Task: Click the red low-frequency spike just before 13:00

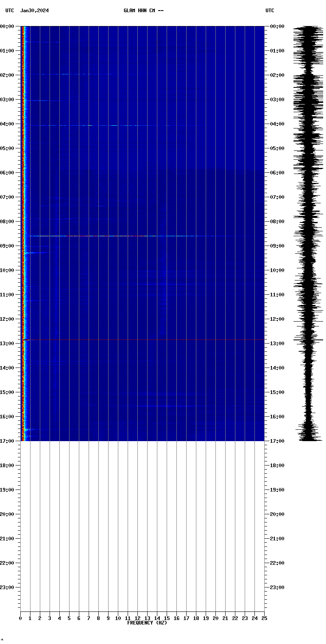Action: point(25,339)
